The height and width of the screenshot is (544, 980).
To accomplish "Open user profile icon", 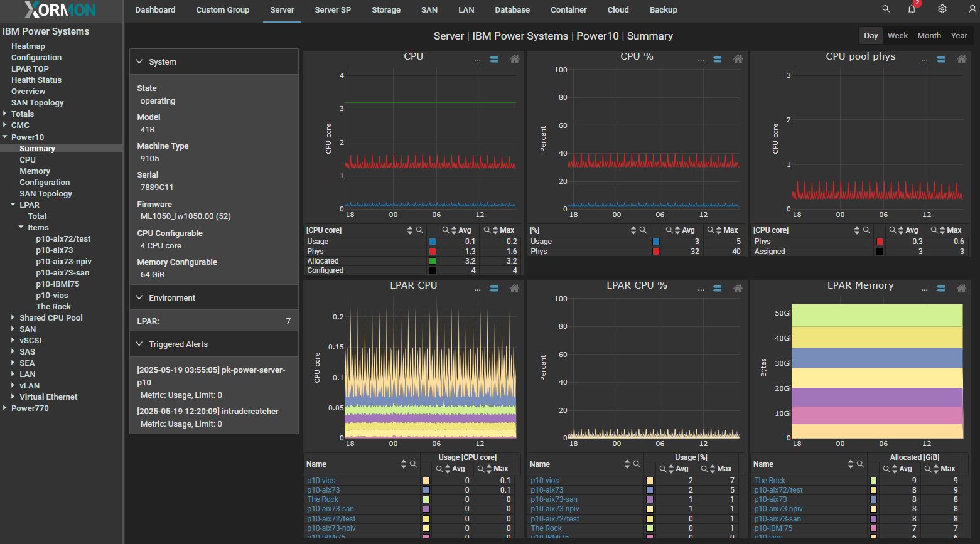I will (x=972, y=9).
